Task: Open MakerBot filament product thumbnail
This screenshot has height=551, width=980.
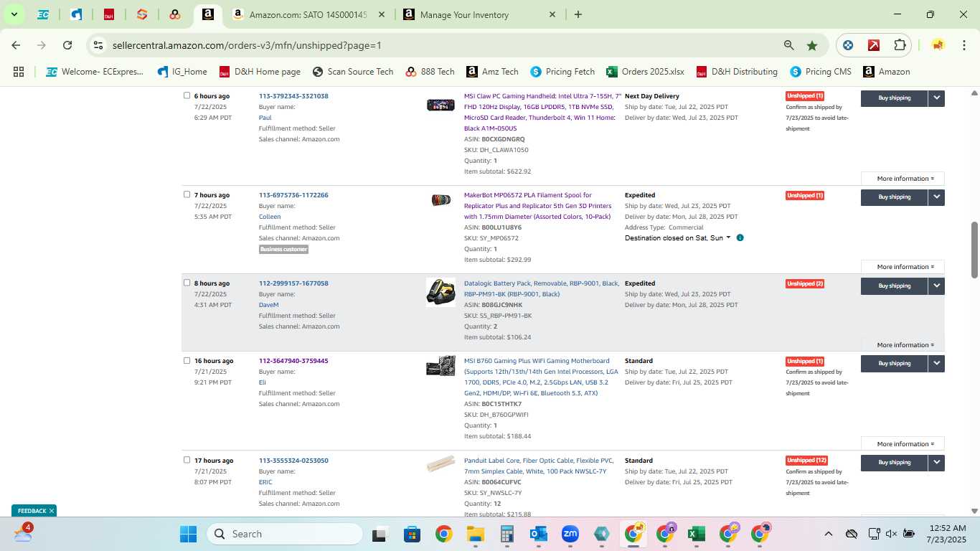Action: tap(440, 200)
